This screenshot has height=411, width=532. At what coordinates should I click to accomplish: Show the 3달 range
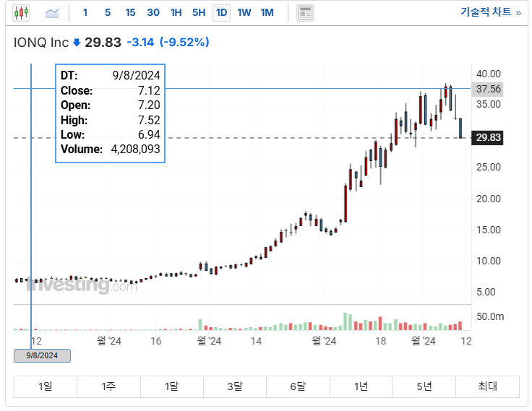pyautogui.click(x=235, y=386)
